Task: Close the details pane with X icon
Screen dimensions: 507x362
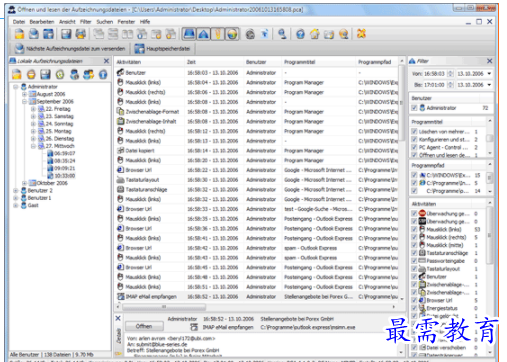Action: click(118, 318)
